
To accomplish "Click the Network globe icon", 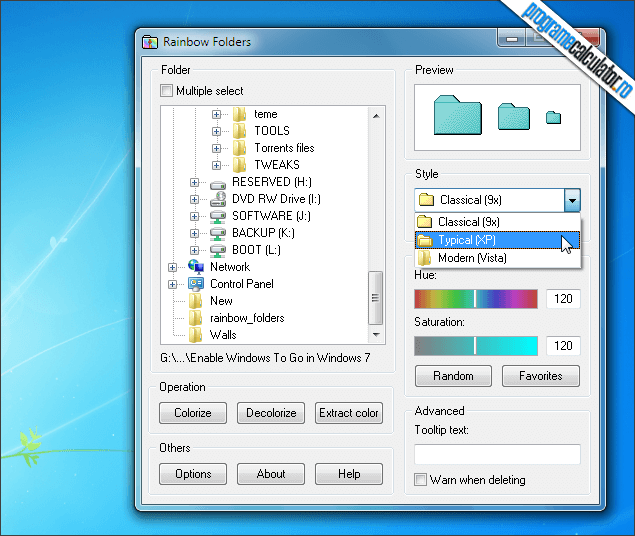I will click(196, 267).
